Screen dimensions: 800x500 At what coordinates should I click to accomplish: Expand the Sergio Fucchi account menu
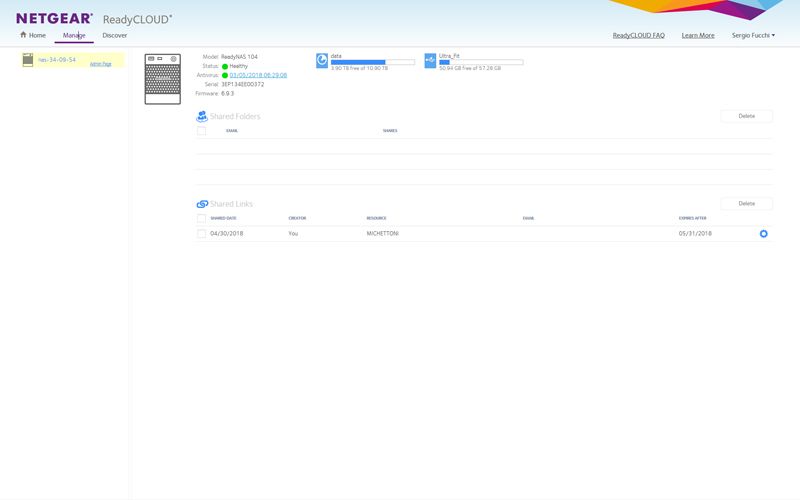click(753, 35)
